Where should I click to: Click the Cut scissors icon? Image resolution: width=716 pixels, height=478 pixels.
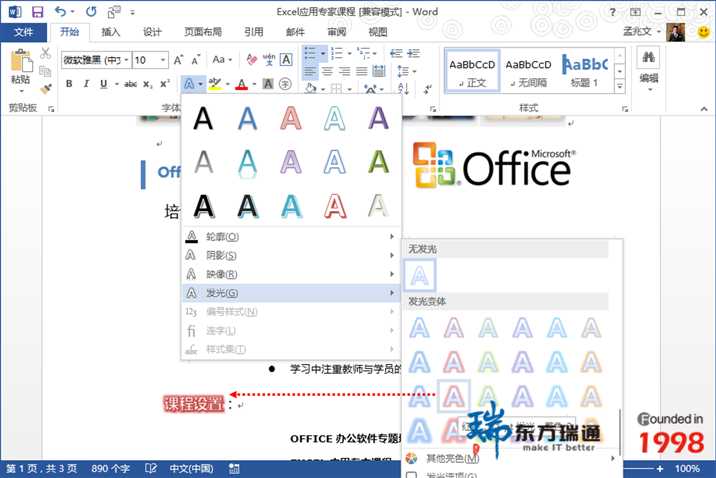tap(45, 53)
